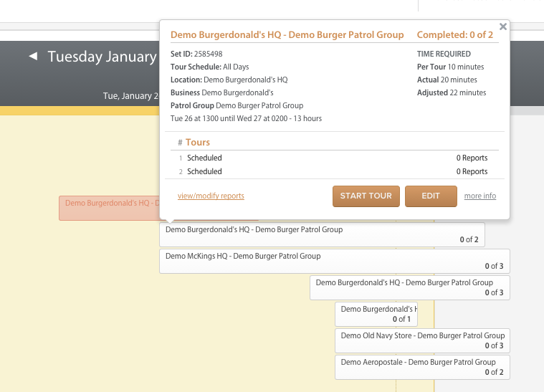Click the Tours section header

(197, 142)
